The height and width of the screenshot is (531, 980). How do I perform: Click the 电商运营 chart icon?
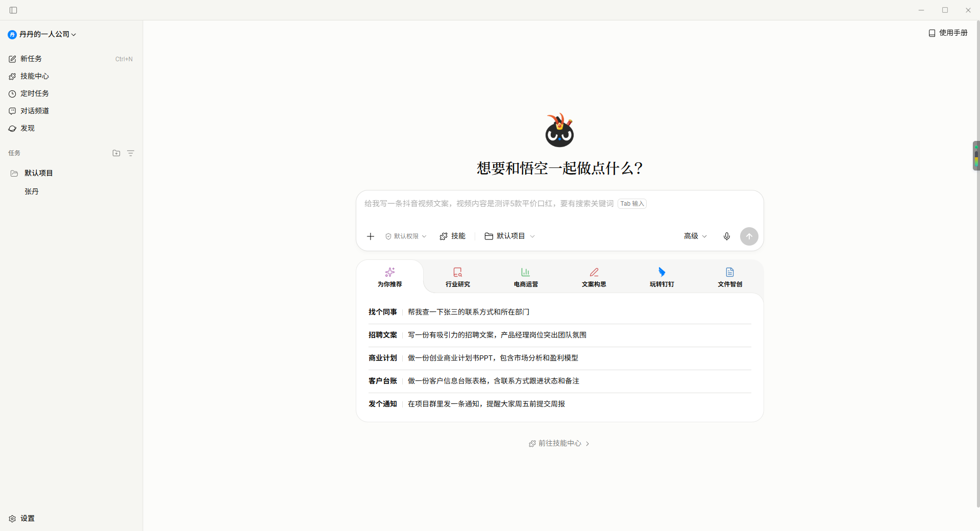point(526,272)
